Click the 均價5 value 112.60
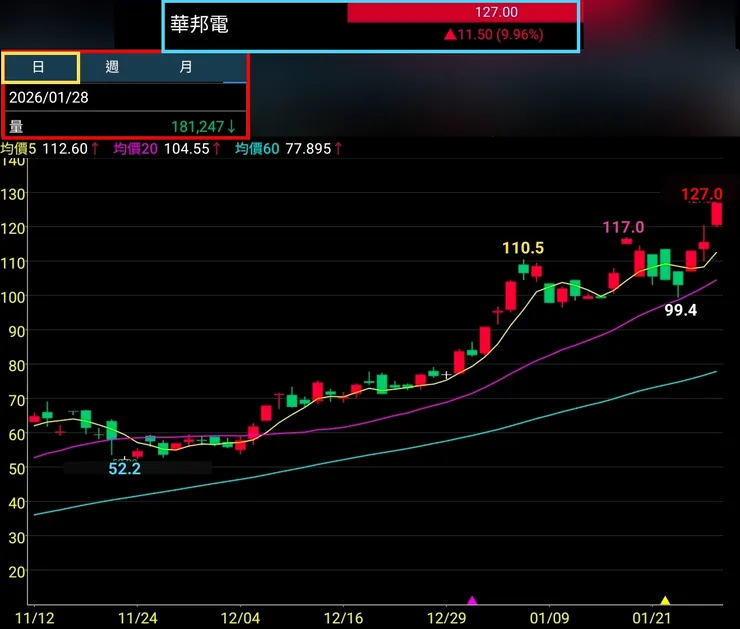Screen dimensions: 740x629 [65, 149]
